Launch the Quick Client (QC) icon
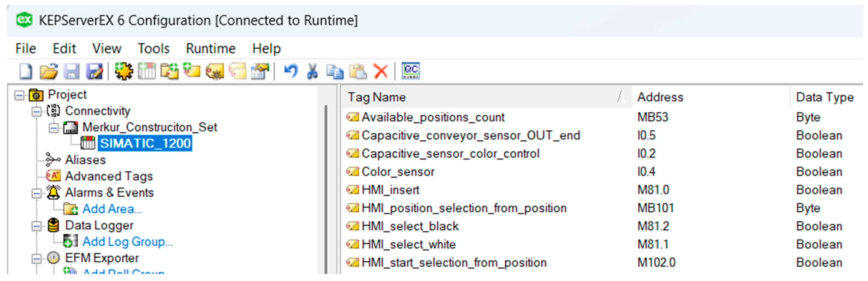 click(x=411, y=71)
